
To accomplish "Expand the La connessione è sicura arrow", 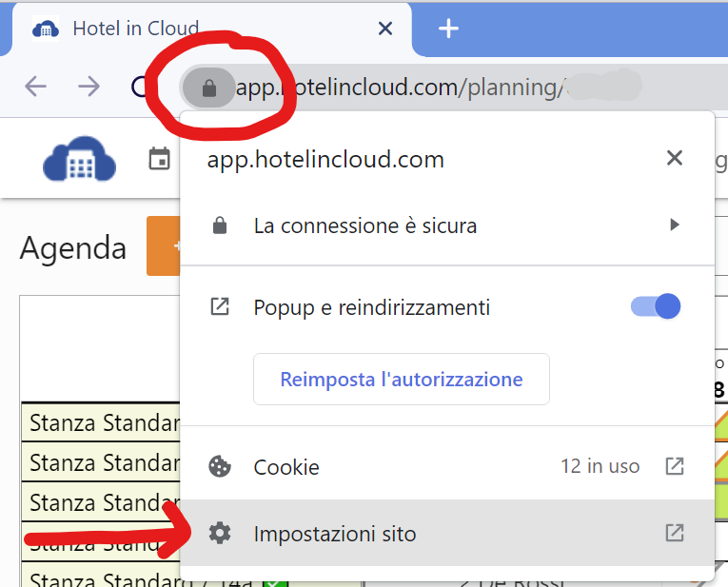I will (x=675, y=225).
